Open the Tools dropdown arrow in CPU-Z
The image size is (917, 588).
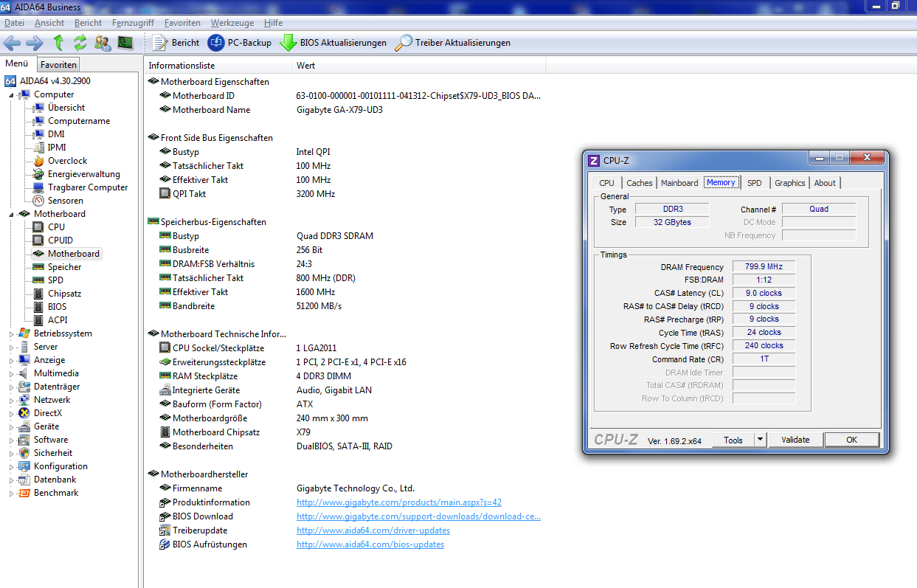pyautogui.click(x=761, y=440)
